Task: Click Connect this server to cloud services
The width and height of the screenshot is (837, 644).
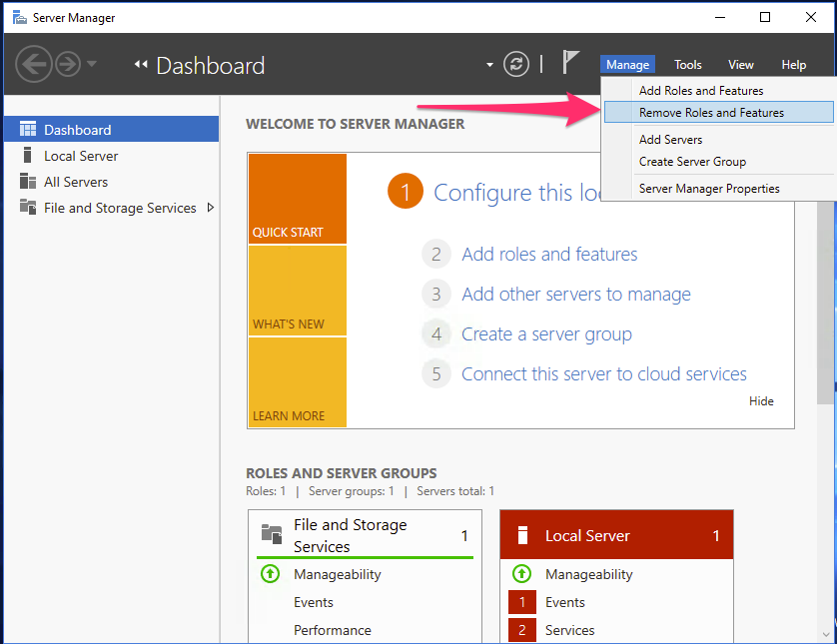Action: (x=603, y=374)
